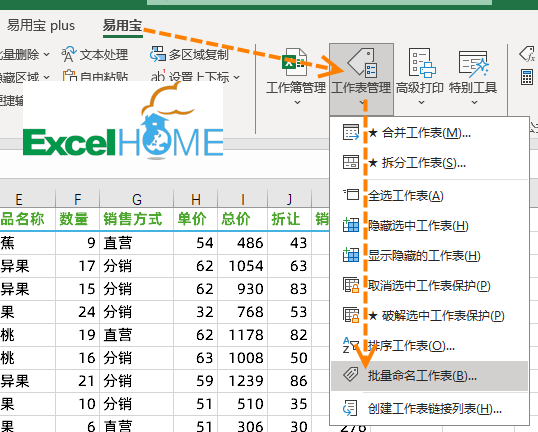Click the 文本处理 text processing icon

(x=68, y=55)
